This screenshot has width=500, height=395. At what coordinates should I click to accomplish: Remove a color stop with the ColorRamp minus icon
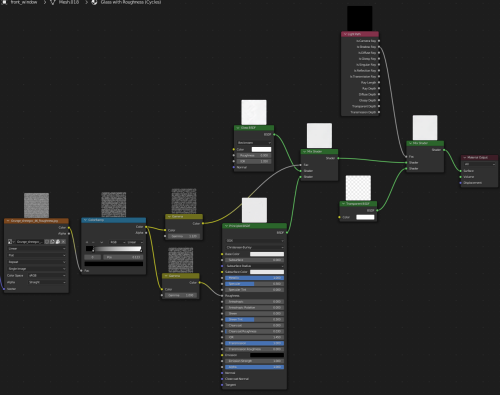[93, 242]
